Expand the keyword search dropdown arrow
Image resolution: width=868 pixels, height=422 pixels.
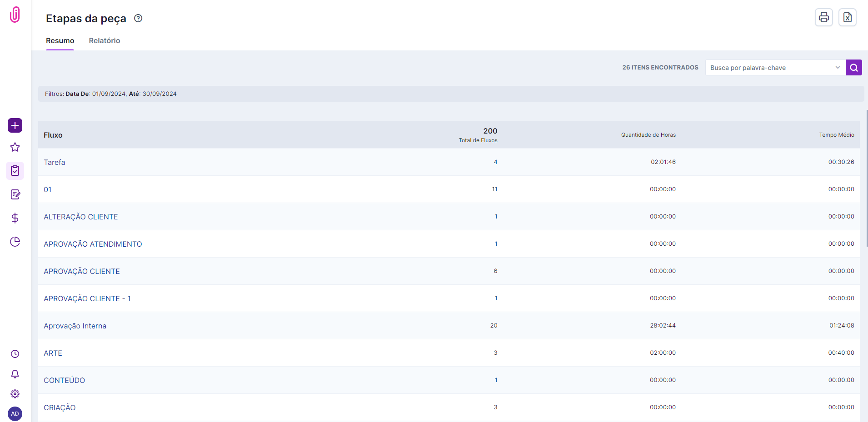click(837, 68)
